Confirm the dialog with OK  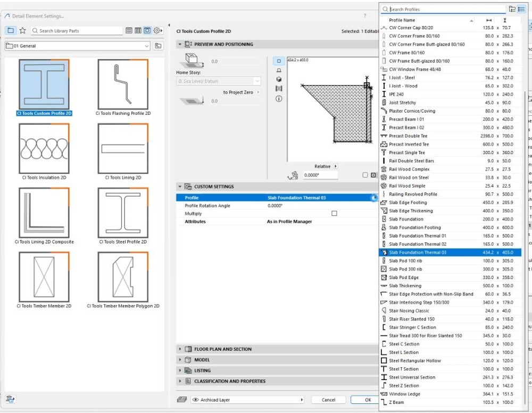[x=368, y=400]
